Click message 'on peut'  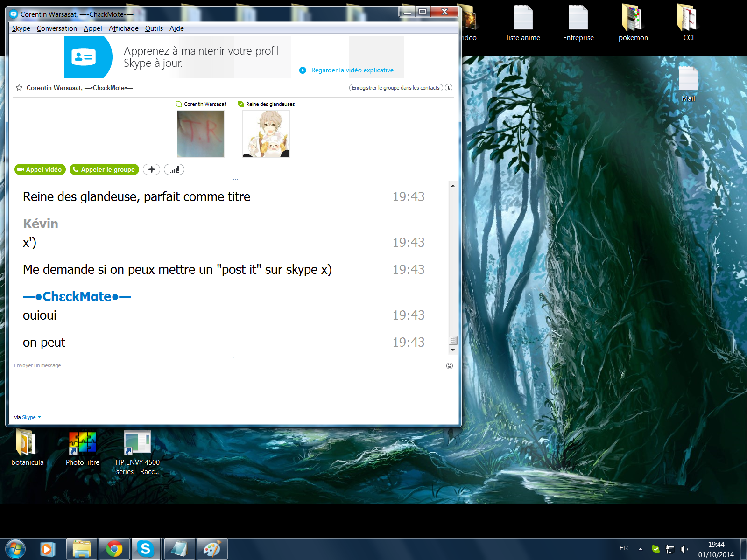tap(44, 343)
